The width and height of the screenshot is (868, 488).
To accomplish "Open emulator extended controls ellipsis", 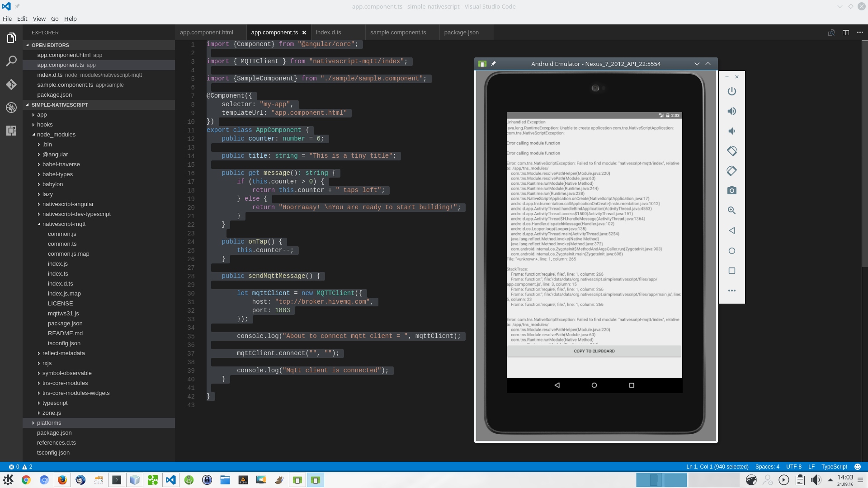I will (x=731, y=291).
